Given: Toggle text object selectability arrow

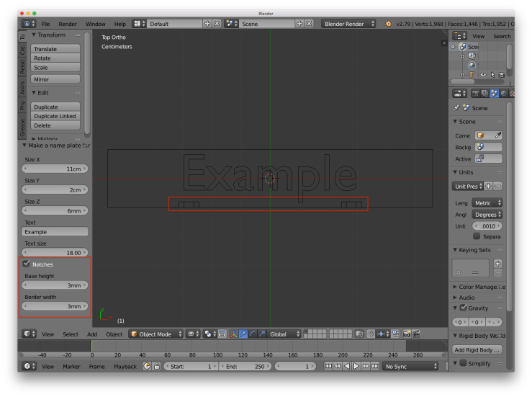Looking at the screenshot, I should tap(492, 75).
